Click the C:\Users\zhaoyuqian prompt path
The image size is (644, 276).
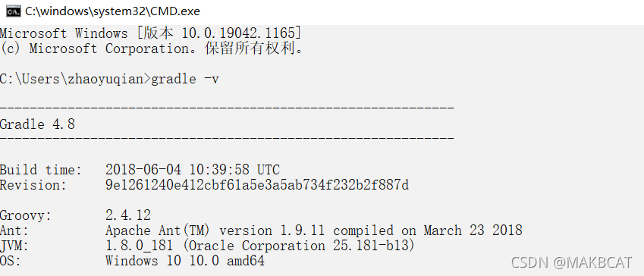(76, 79)
